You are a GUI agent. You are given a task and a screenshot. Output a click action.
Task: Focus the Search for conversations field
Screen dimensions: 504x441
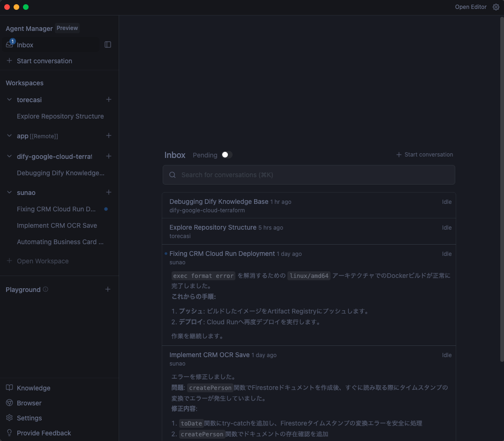[x=308, y=175]
